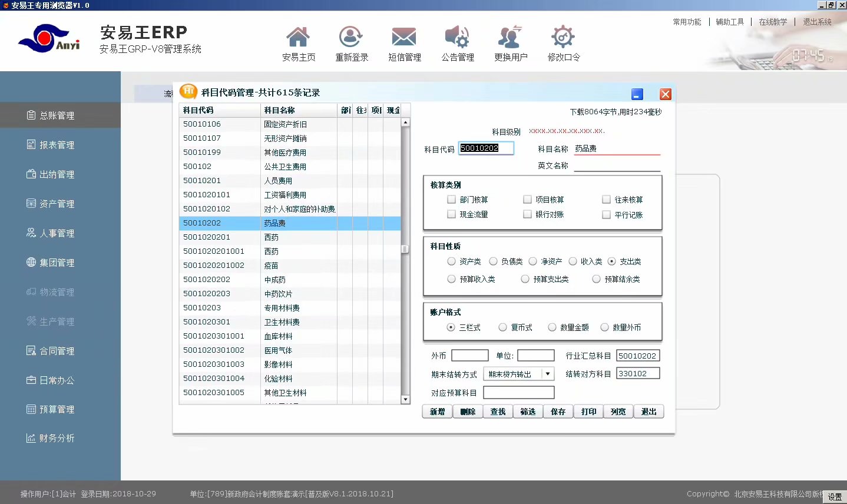The width and height of the screenshot is (847, 504).
Task: Open the 期末结转方式 dropdown
Action: click(548, 374)
